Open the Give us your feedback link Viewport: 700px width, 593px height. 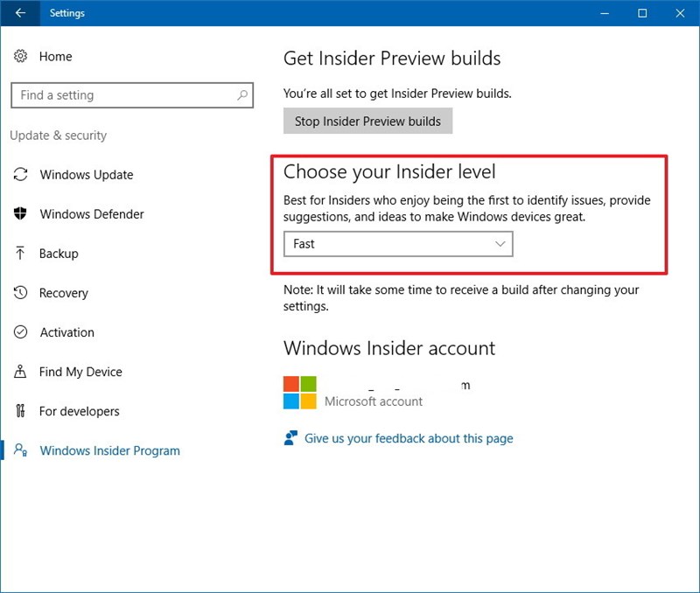pos(408,438)
